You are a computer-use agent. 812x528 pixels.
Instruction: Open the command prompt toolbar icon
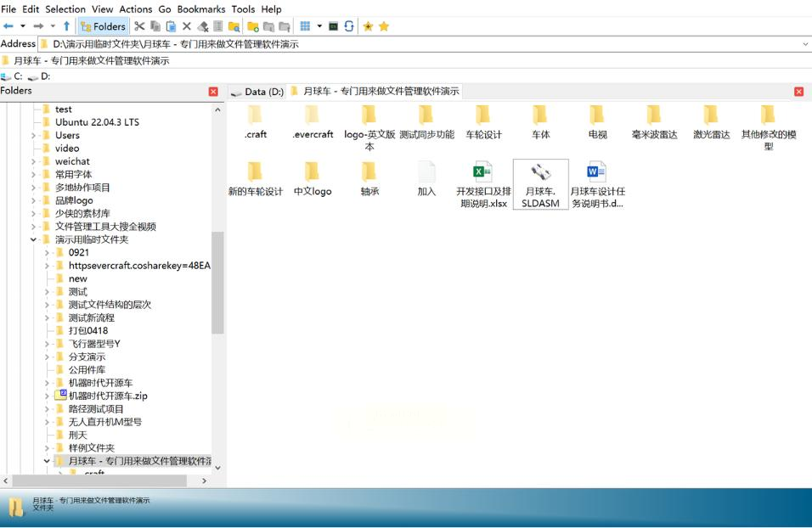[x=334, y=26]
